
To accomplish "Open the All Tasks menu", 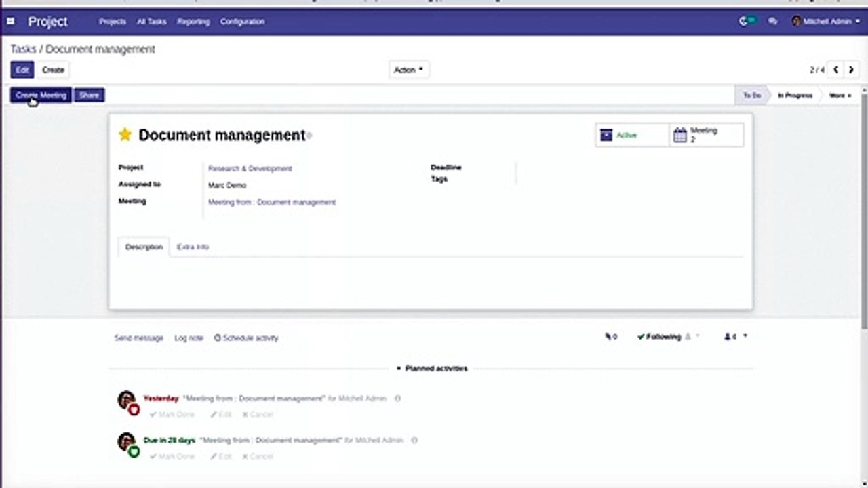I will point(151,22).
